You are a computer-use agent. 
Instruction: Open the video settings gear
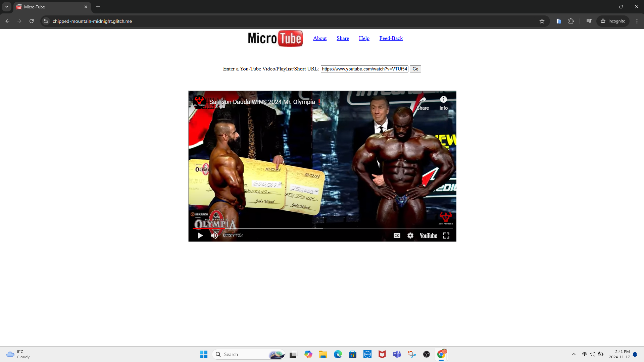410,236
